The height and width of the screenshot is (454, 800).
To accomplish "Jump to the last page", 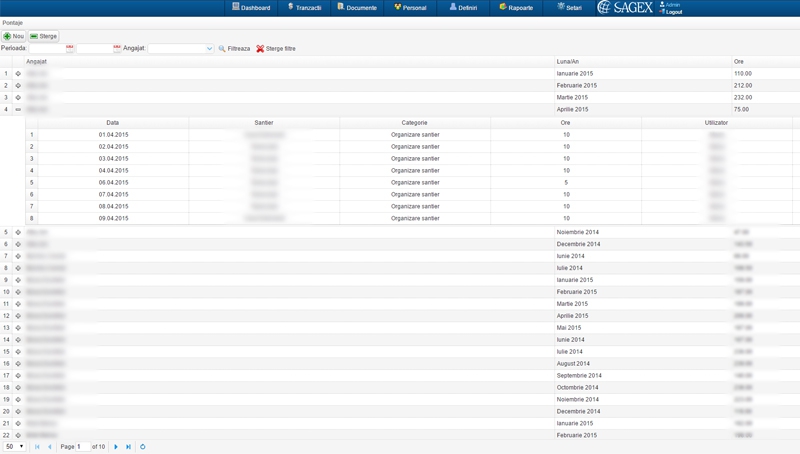I will click(128, 447).
